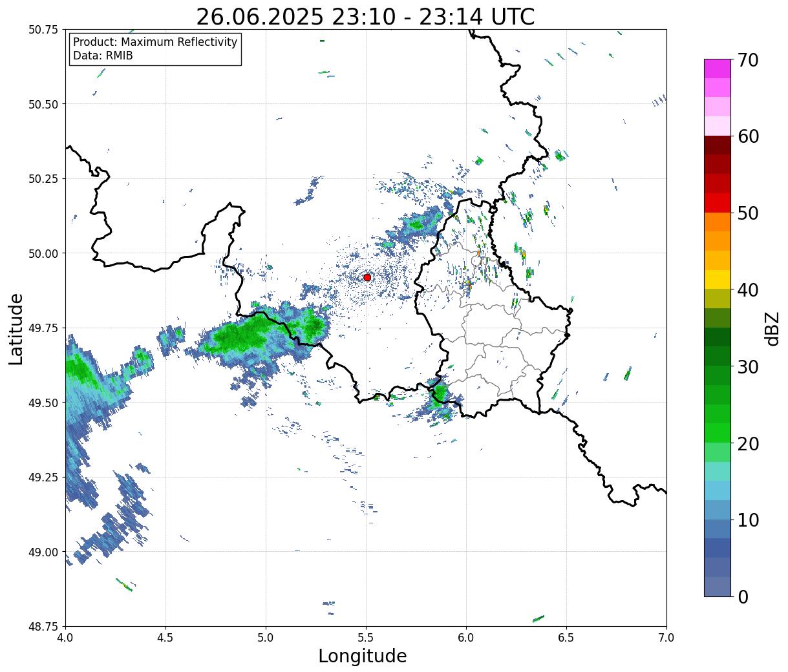Click the longitude tick label 7.0
The image size is (788, 672).
pyautogui.click(x=666, y=638)
